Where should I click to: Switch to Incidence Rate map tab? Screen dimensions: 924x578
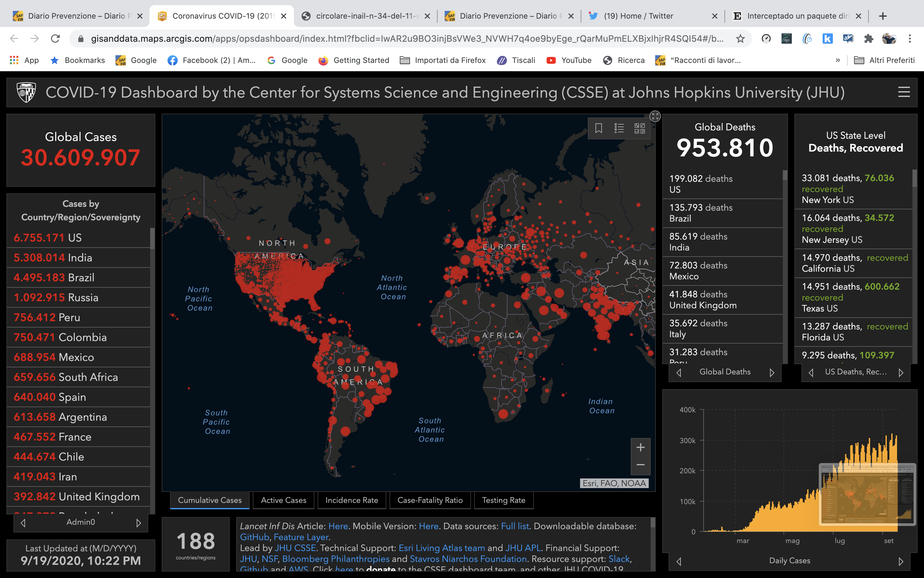pos(352,500)
